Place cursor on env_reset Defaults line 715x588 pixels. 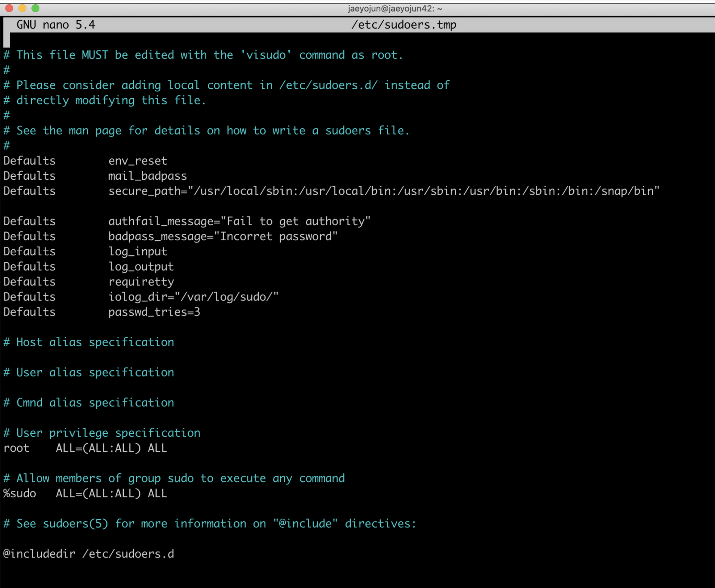(x=137, y=161)
